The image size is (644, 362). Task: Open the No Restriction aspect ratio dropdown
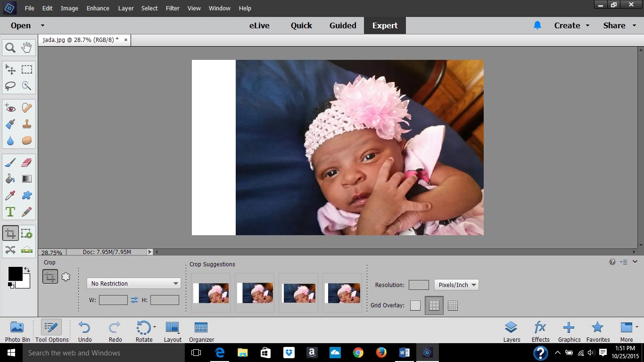click(134, 283)
